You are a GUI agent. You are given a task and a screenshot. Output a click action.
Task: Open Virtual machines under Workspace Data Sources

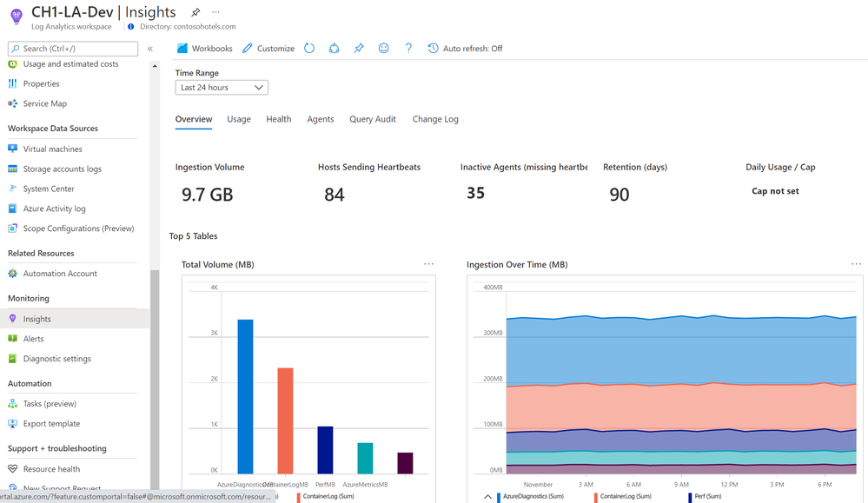(x=52, y=149)
